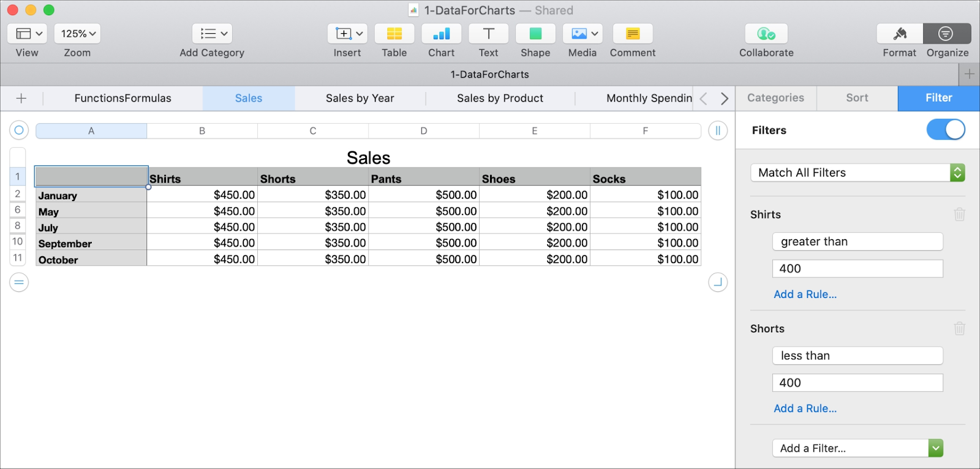Show the Format inspector

click(x=900, y=34)
